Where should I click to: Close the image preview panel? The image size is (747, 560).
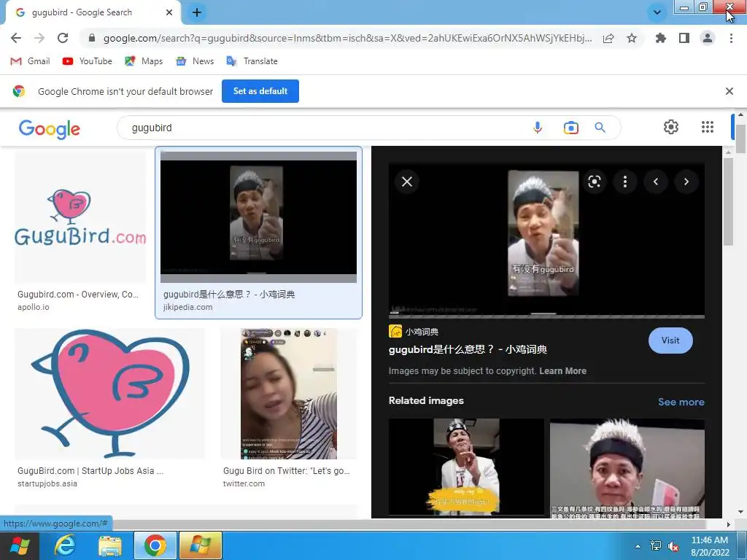[x=407, y=182]
